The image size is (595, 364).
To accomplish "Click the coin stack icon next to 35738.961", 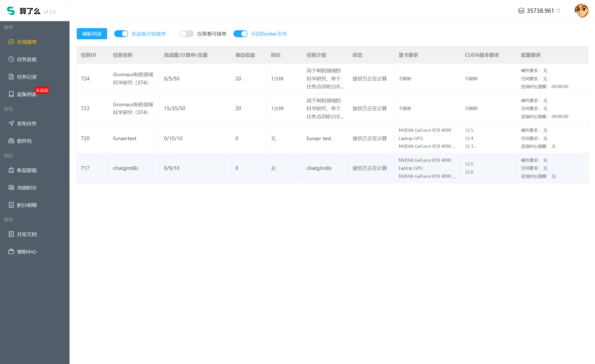I will coord(521,11).
